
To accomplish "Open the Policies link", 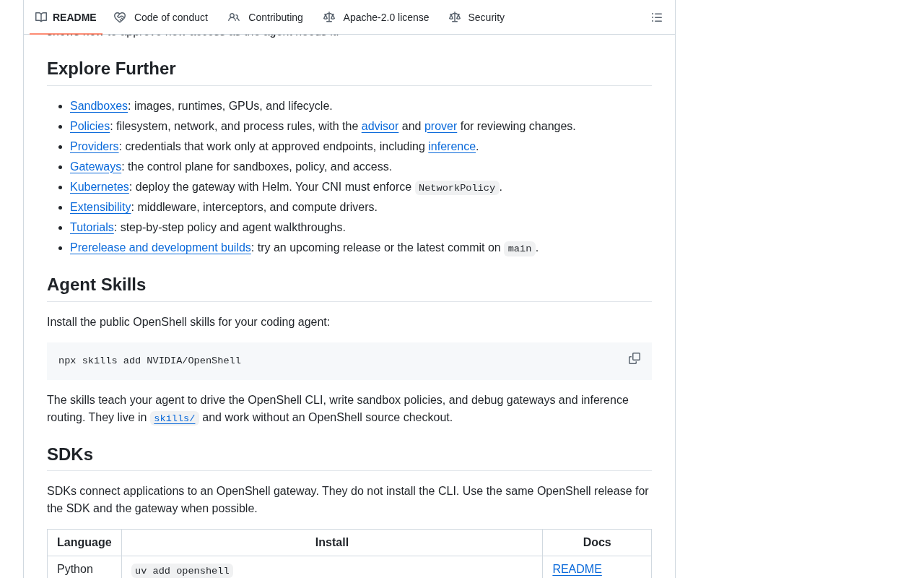I will [90, 126].
